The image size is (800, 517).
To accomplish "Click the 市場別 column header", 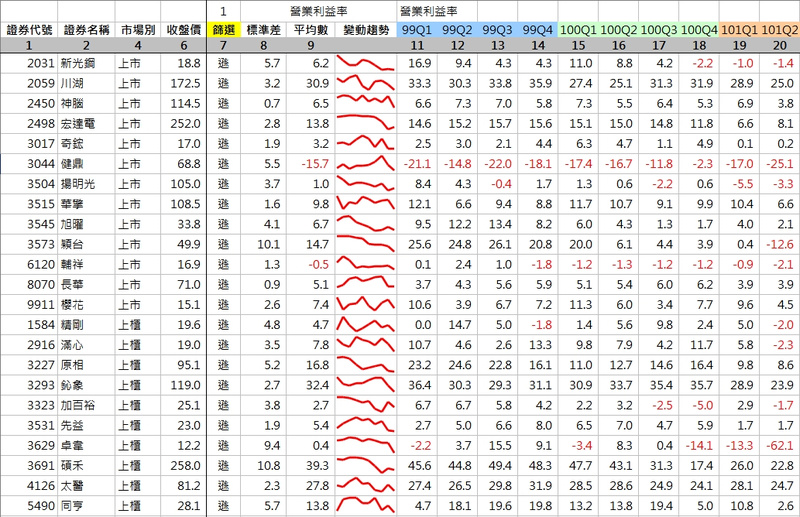I will pyautogui.click(x=138, y=30).
